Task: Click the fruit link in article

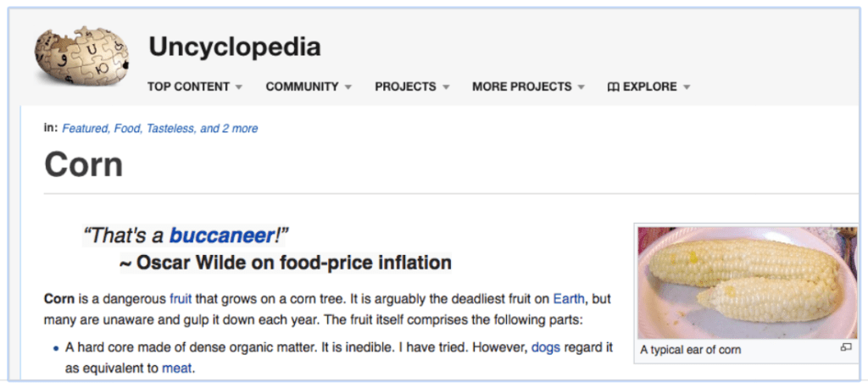Action: (181, 299)
